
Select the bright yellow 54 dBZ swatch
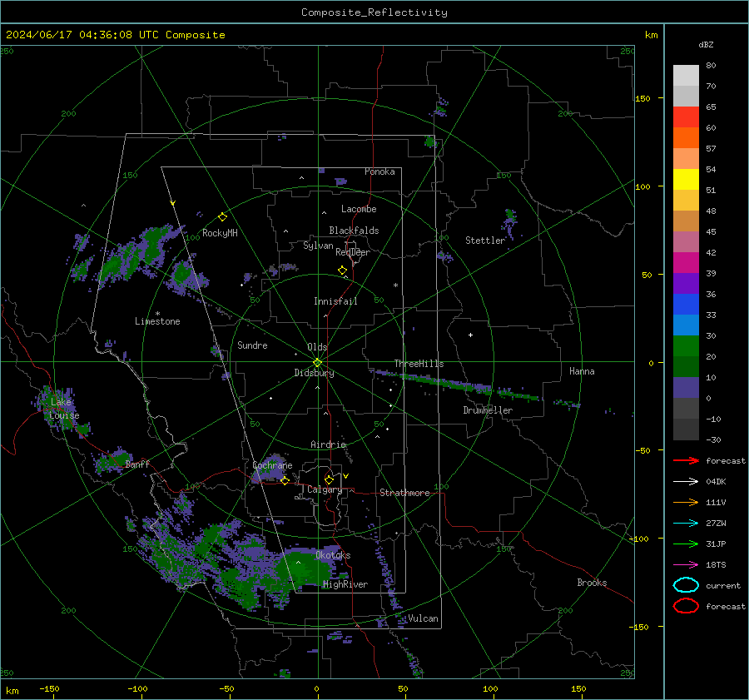[686, 180]
